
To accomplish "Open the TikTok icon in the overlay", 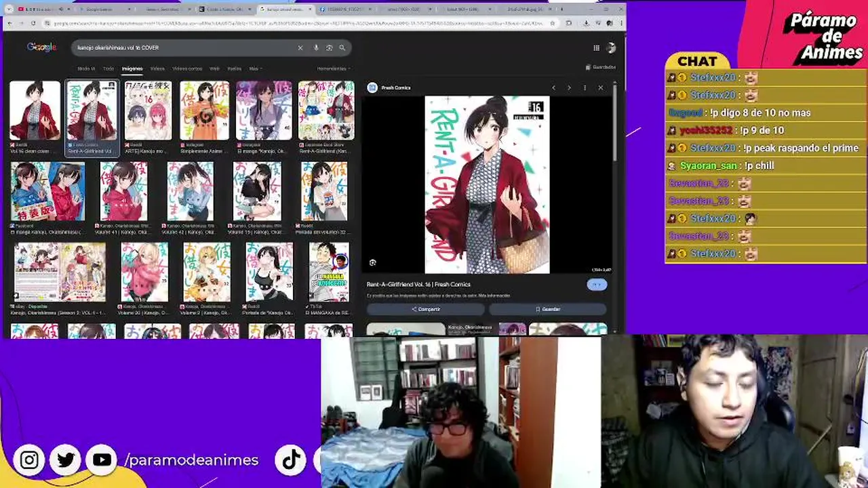I will [292, 460].
